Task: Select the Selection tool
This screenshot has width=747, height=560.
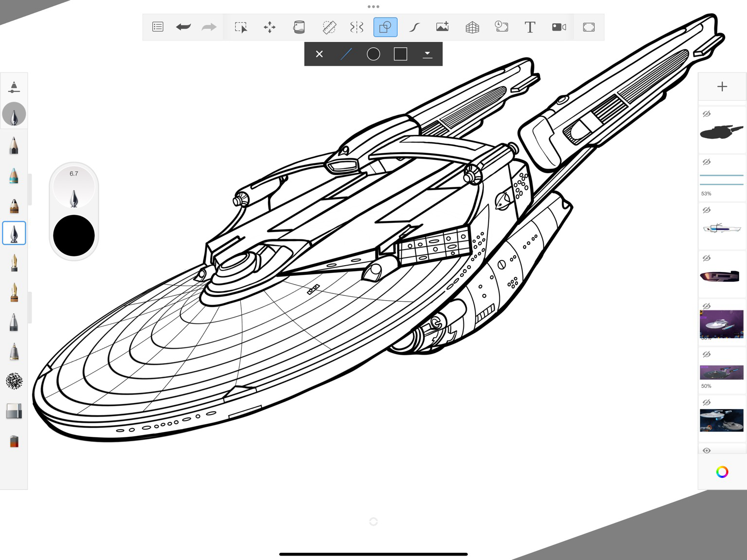Action: point(241,27)
